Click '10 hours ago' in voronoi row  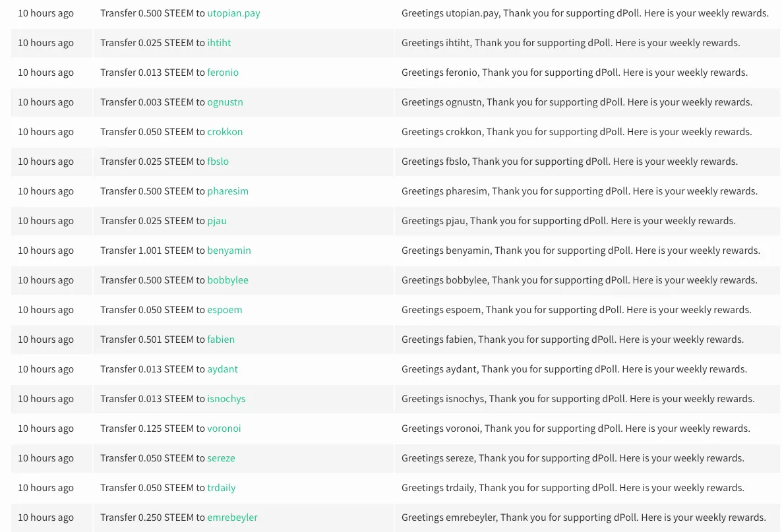[x=46, y=429]
